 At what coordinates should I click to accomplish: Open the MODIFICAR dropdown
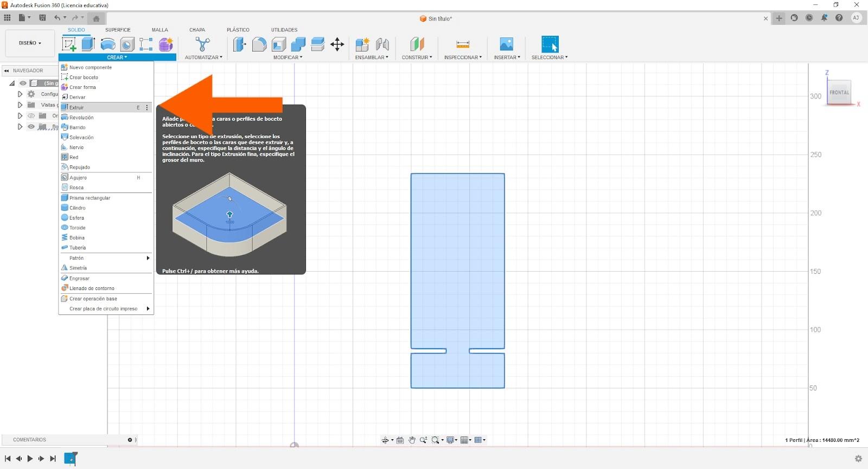288,57
